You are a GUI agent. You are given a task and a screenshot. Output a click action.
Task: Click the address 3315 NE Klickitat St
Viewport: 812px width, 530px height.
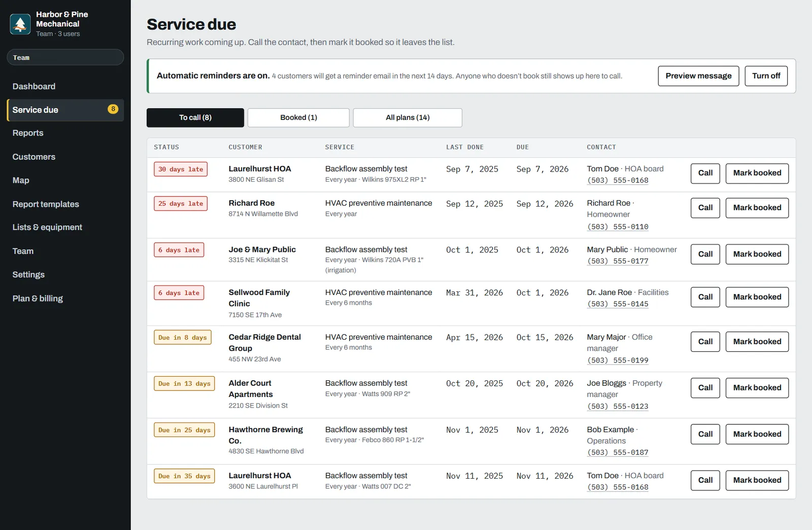point(258,260)
